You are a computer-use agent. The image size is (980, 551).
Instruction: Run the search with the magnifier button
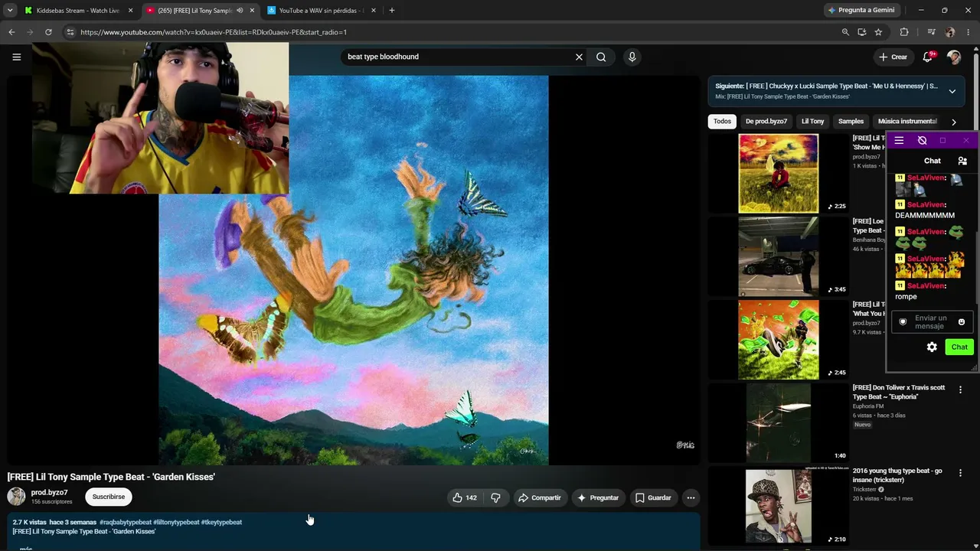click(x=601, y=57)
